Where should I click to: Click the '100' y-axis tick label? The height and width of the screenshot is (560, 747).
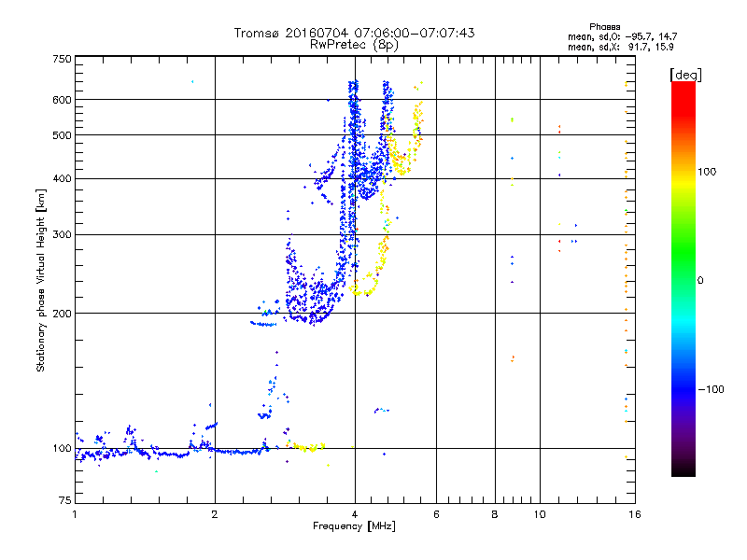click(62, 449)
